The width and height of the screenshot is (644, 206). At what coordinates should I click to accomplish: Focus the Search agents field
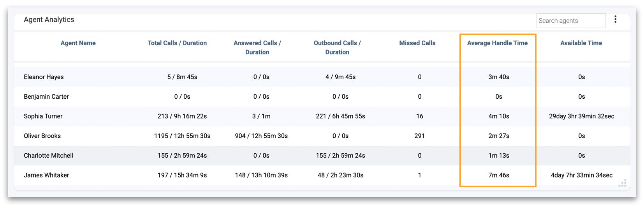tap(571, 21)
